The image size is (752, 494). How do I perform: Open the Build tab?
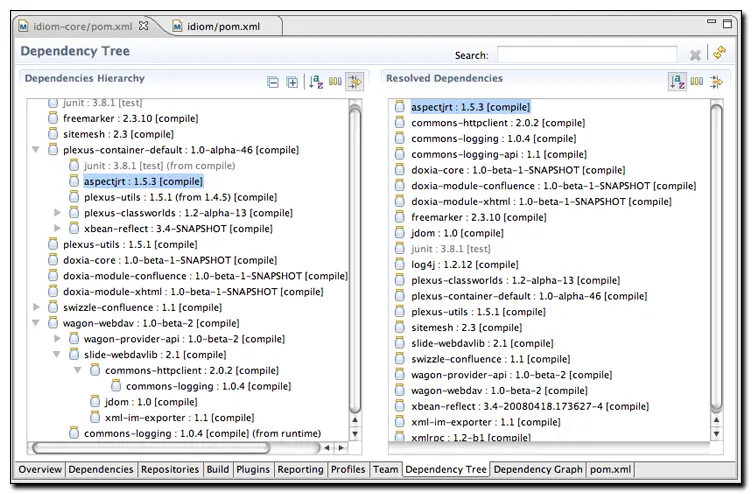tap(218, 470)
